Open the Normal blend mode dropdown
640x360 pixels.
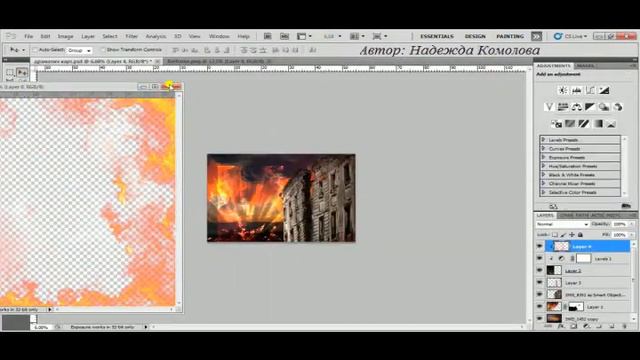click(562, 224)
